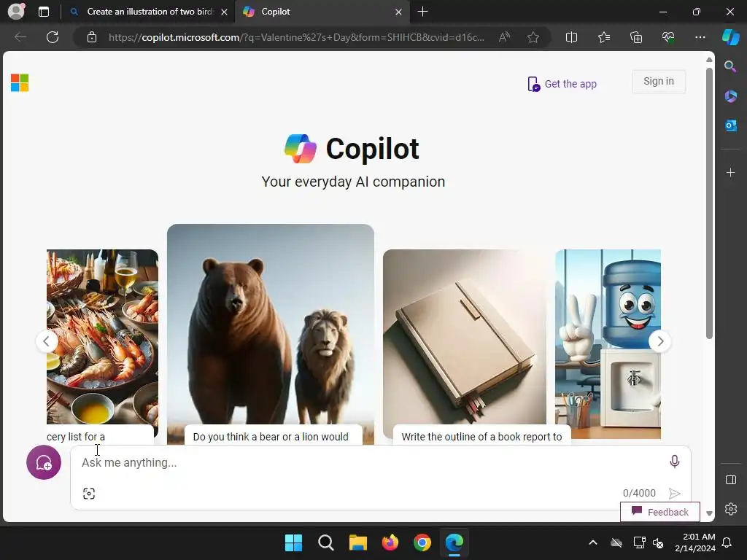Click the OneDrive cloud tray icon
Image resolution: width=747 pixels, height=560 pixels.
click(616, 542)
